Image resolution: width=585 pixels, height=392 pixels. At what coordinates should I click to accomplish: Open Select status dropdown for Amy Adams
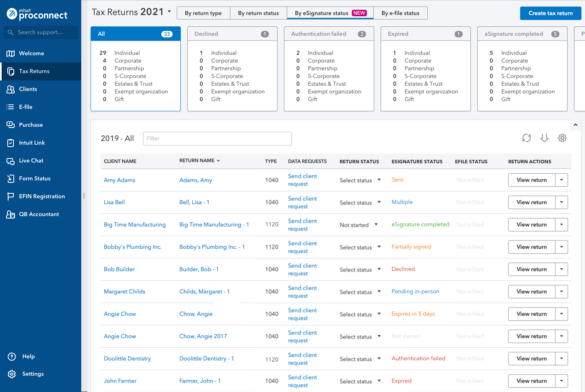click(360, 180)
